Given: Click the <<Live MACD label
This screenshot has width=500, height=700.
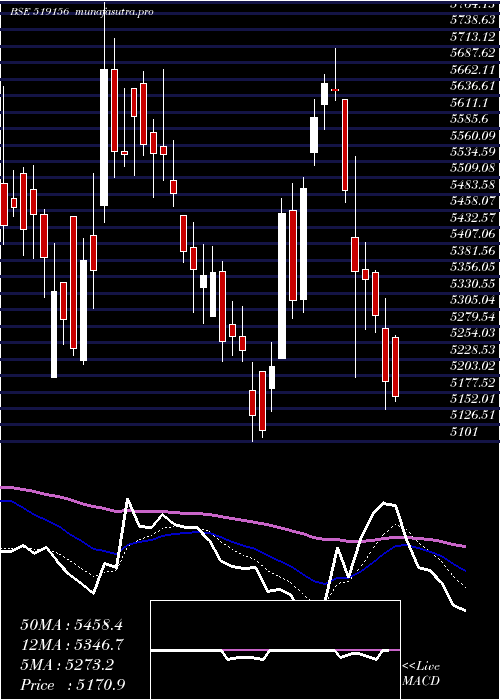Looking at the screenshot, I should pyautogui.click(x=421, y=674).
